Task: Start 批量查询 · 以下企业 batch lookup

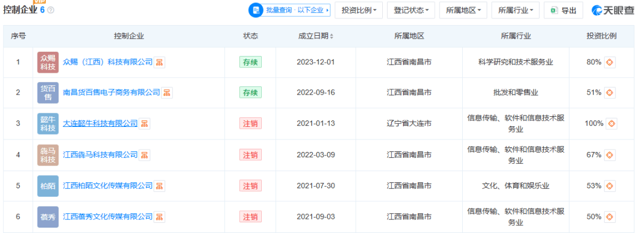Action: [x=290, y=10]
